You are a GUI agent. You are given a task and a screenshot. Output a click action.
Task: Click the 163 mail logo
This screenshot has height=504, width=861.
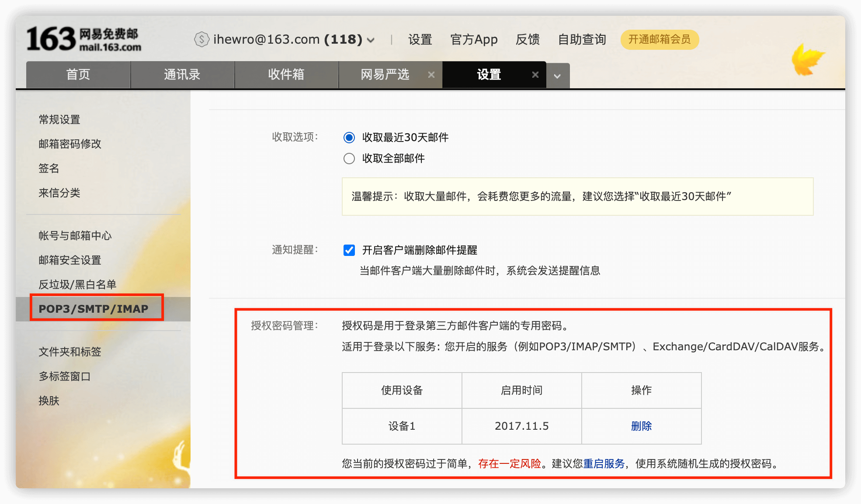click(84, 39)
